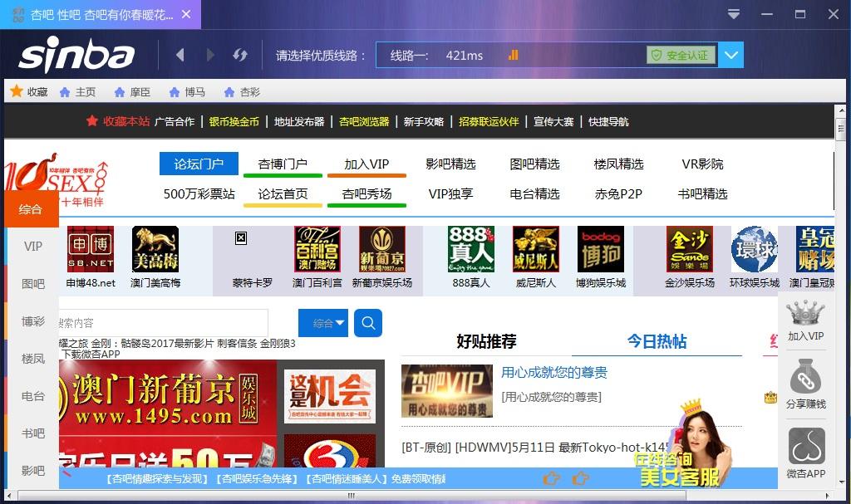Image resolution: width=851 pixels, height=504 pixels.
Task: Open the 地址发布器 link
Action: click(x=298, y=120)
